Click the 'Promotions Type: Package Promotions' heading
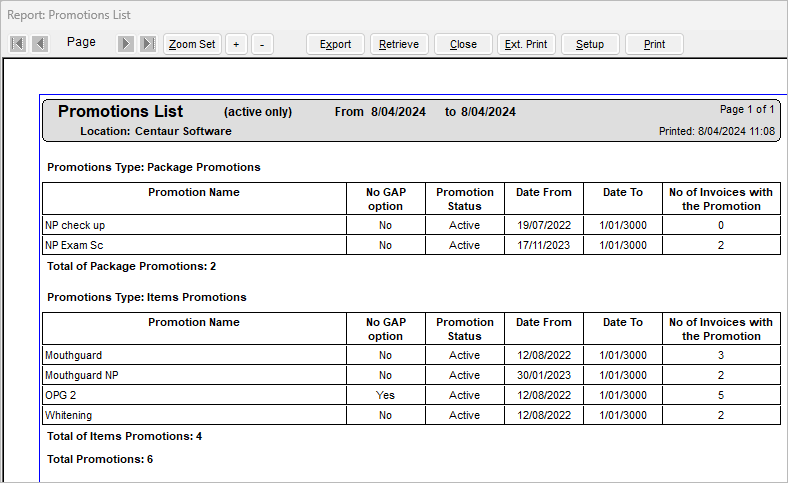 154,167
